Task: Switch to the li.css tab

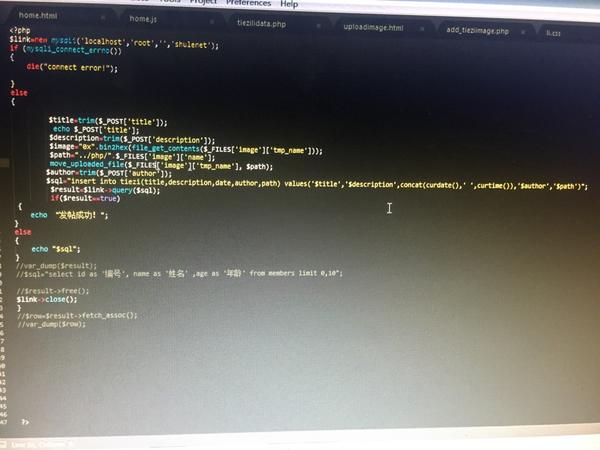Action: (553, 33)
